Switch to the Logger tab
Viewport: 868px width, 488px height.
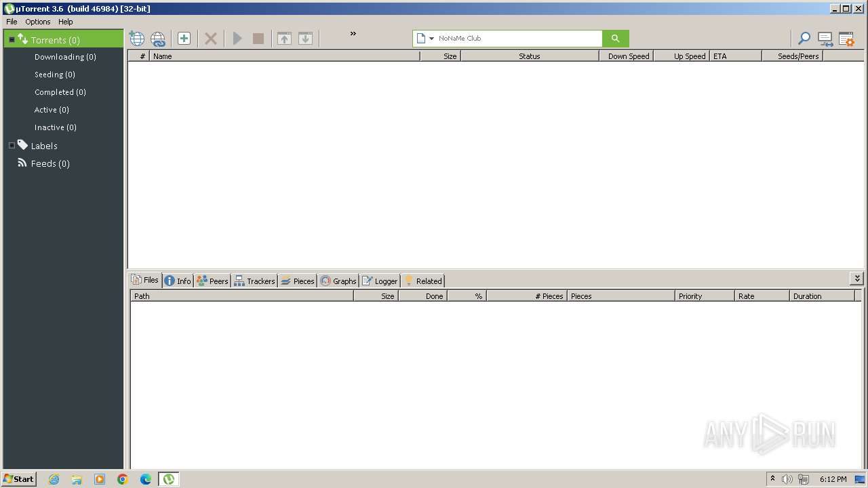(380, 281)
